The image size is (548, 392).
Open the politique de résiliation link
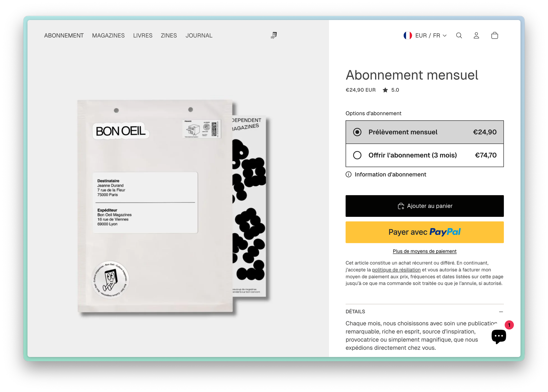(396, 270)
